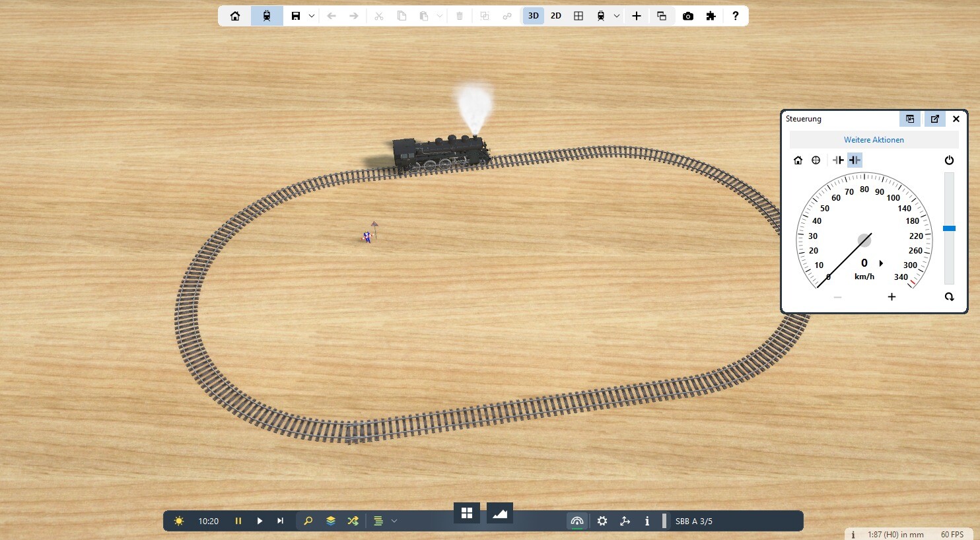Take a screenshot with the camera icon
The image size is (980, 540).
[688, 16]
